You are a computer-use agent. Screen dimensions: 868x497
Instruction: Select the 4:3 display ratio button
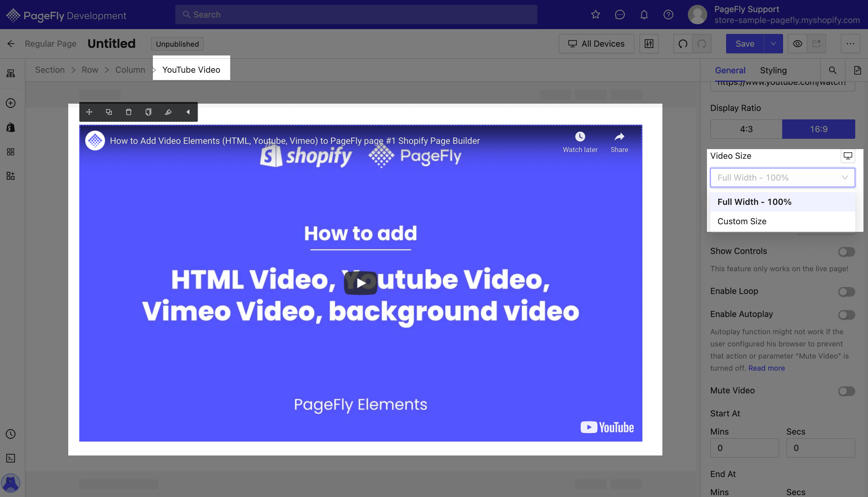(x=746, y=129)
